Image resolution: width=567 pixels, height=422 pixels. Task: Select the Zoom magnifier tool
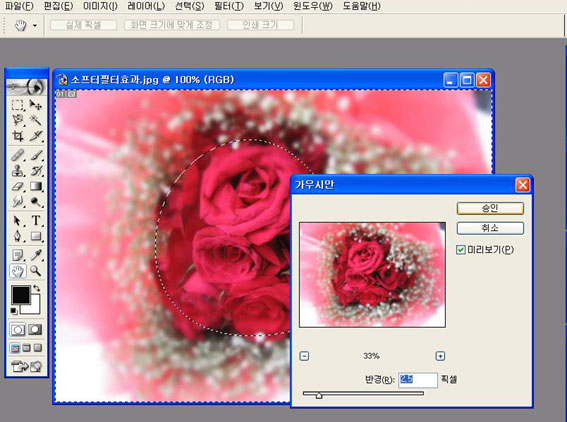coord(35,271)
